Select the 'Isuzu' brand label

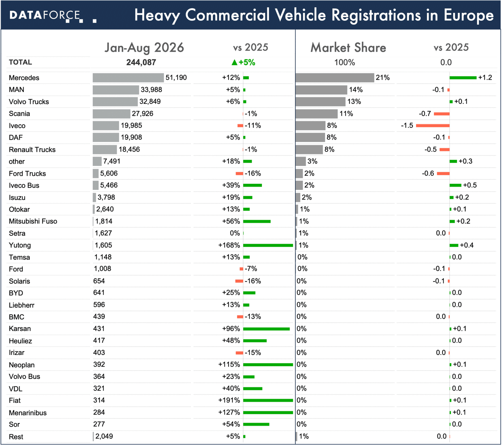point(17,198)
